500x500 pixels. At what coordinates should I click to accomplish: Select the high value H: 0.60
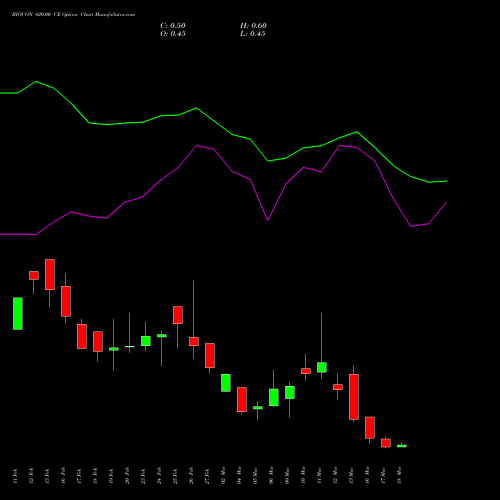click(x=253, y=26)
